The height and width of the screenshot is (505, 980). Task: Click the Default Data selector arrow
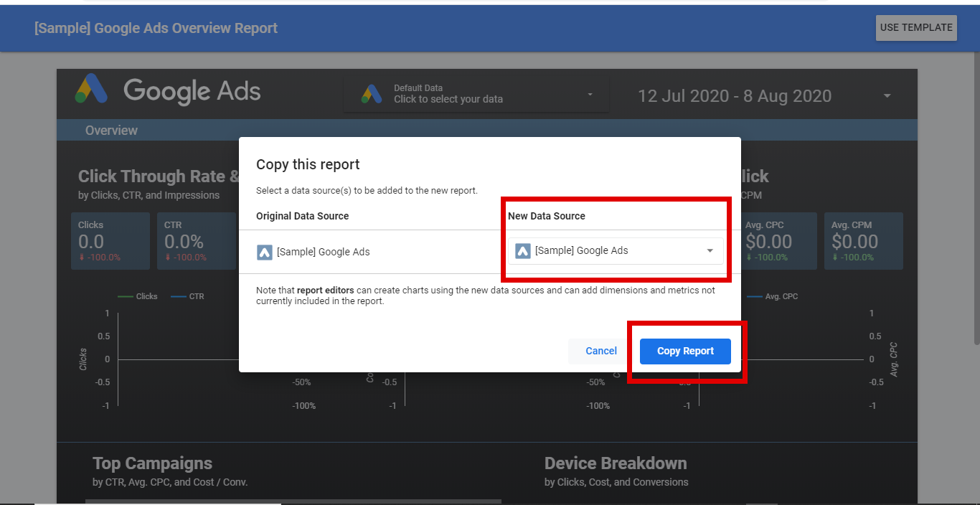tap(590, 95)
